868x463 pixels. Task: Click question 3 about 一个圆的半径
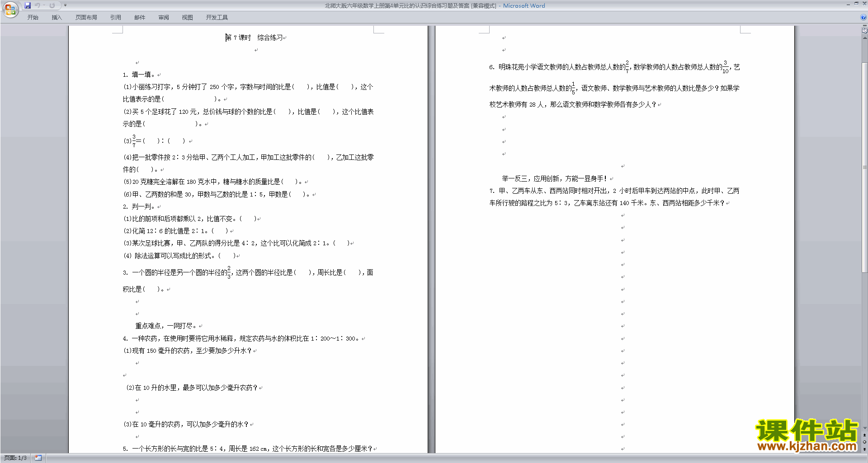point(248,280)
